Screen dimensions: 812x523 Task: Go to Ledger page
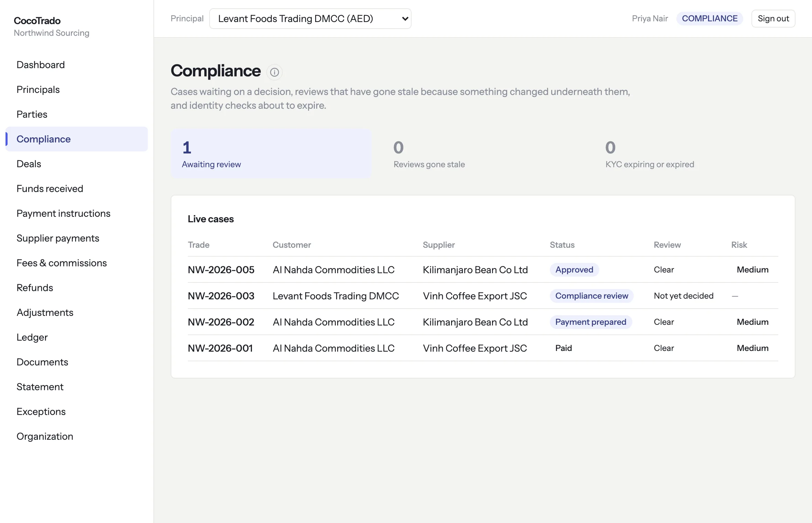pos(76,337)
